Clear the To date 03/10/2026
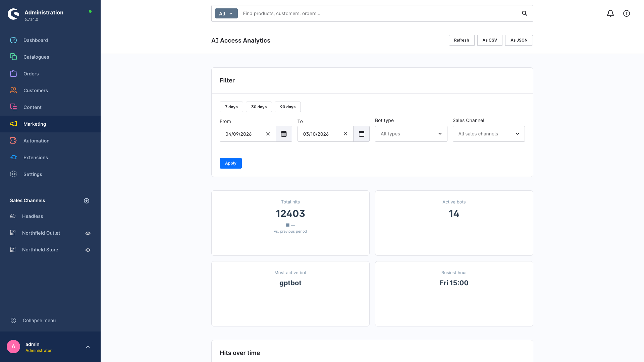The height and width of the screenshot is (362, 644). [x=345, y=134]
